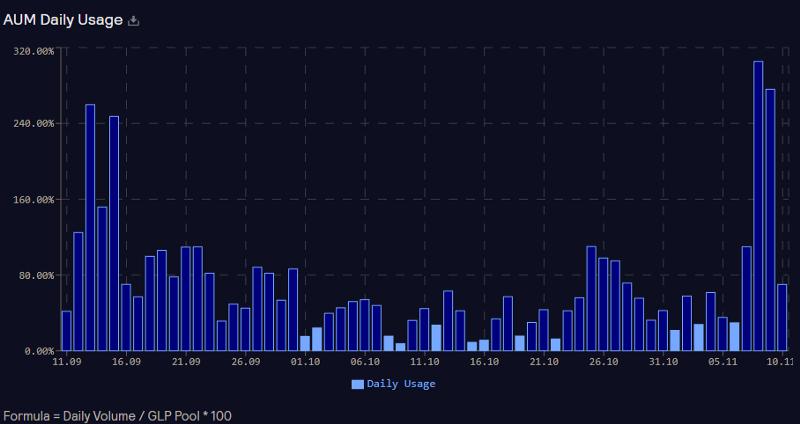The image size is (800, 424).
Task: Click the 05.11 x-axis date label
Action: (722, 362)
